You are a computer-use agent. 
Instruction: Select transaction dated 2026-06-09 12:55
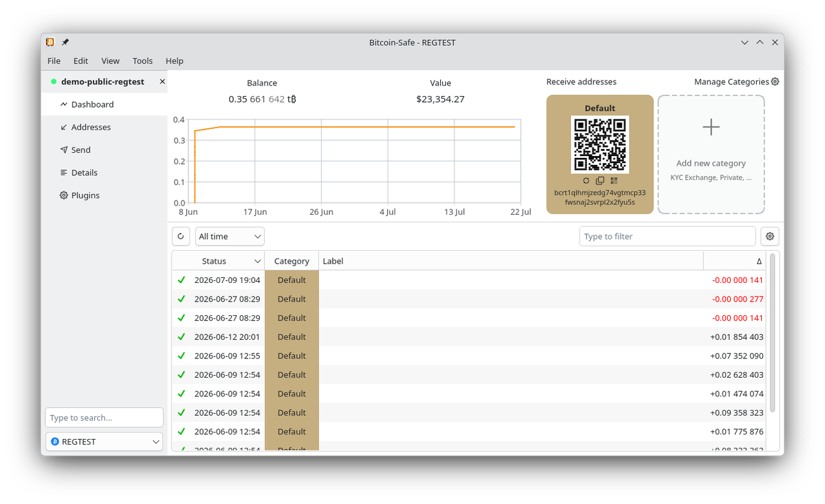[228, 356]
